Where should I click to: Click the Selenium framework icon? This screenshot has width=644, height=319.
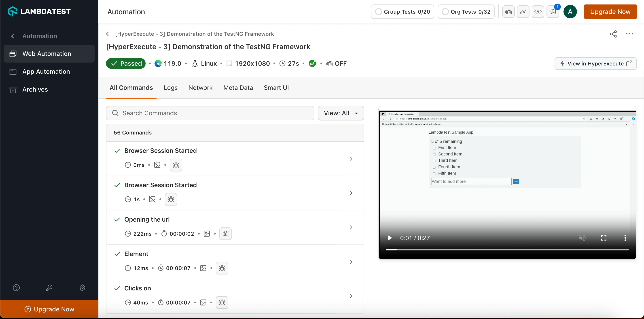click(312, 63)
